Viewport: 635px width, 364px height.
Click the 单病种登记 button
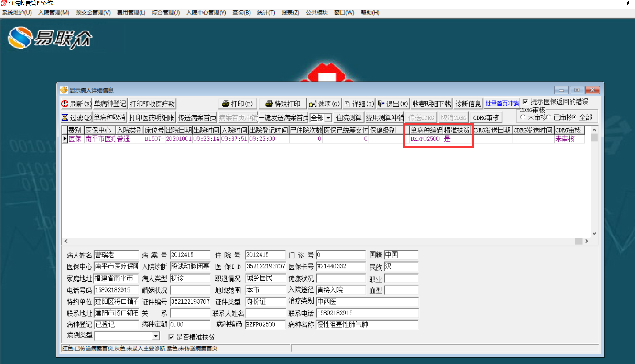point(110,104)
